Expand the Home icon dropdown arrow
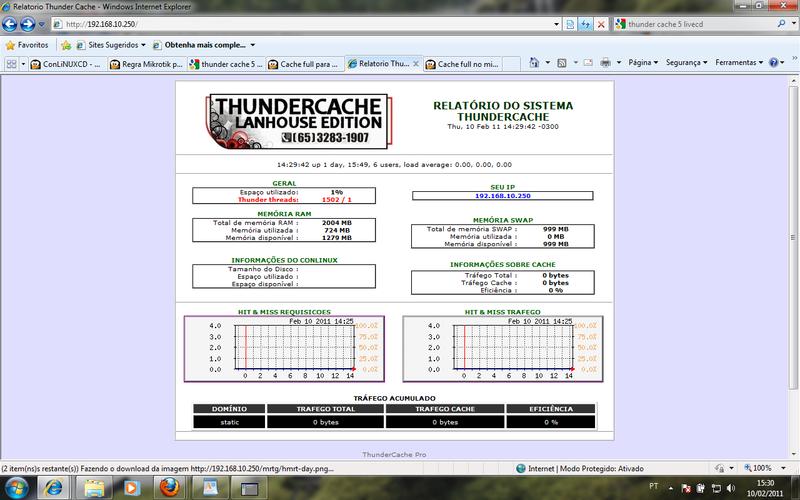The height and width of the screenshot is (500, 800). click(x=548, y=62)
